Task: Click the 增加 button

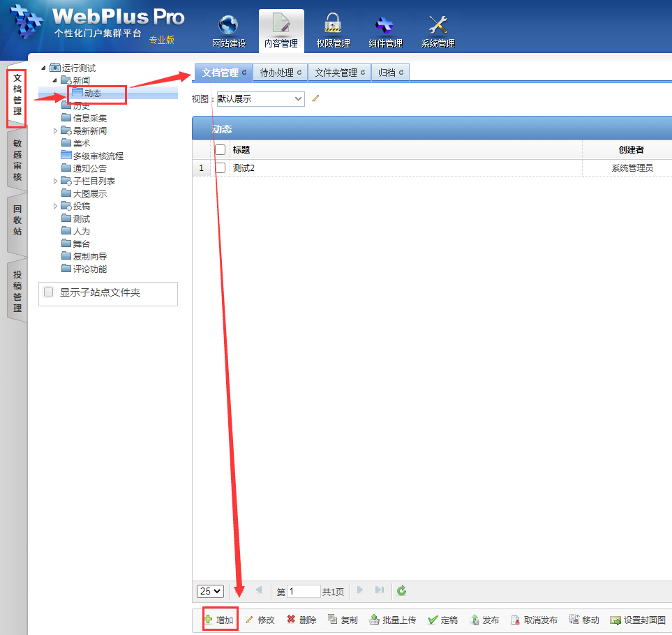Action: pos(220,620)
